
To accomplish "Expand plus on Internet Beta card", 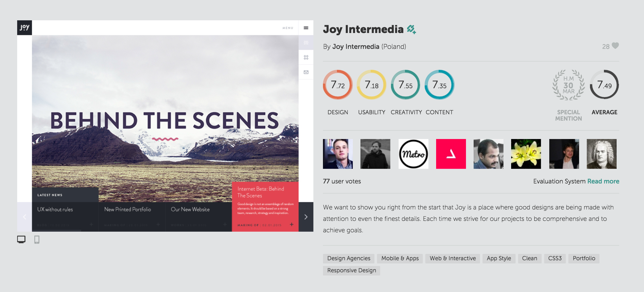I will [291, 224].
